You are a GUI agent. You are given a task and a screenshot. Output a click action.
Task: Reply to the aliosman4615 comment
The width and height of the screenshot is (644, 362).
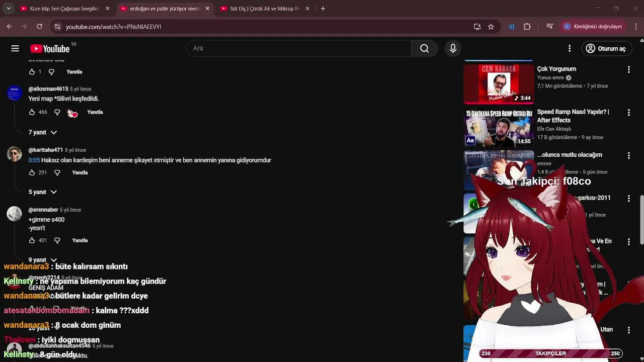95,112
